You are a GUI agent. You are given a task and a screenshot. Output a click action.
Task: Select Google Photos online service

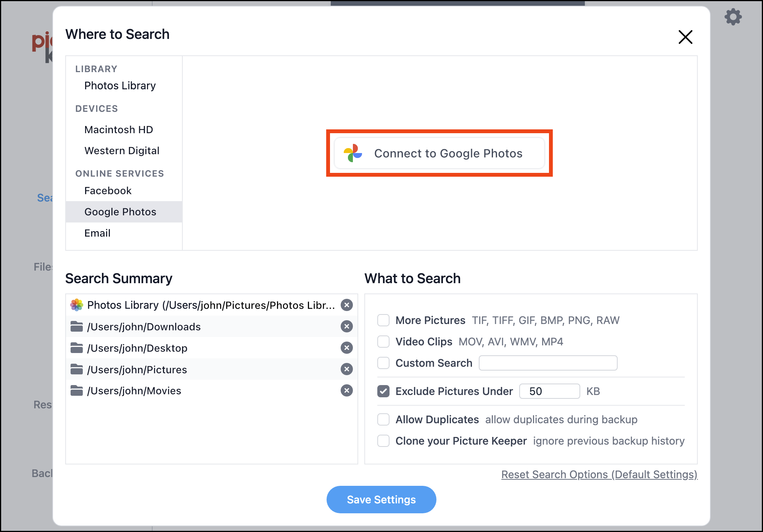pos(124,212)
